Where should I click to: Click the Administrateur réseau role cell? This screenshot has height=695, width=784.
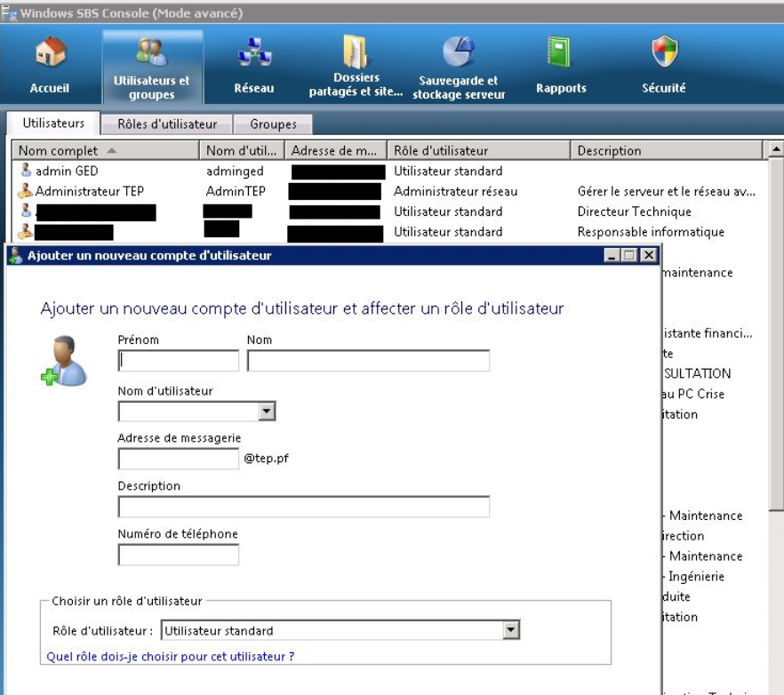pyautogui.click(x=455, y=191)
